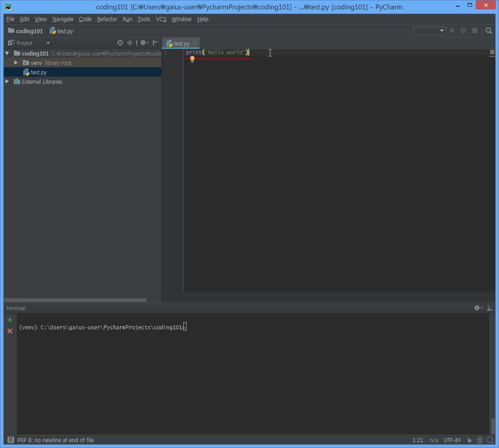Click the Scroll from Source target icon
499x448 pixels.
point(120,43)
